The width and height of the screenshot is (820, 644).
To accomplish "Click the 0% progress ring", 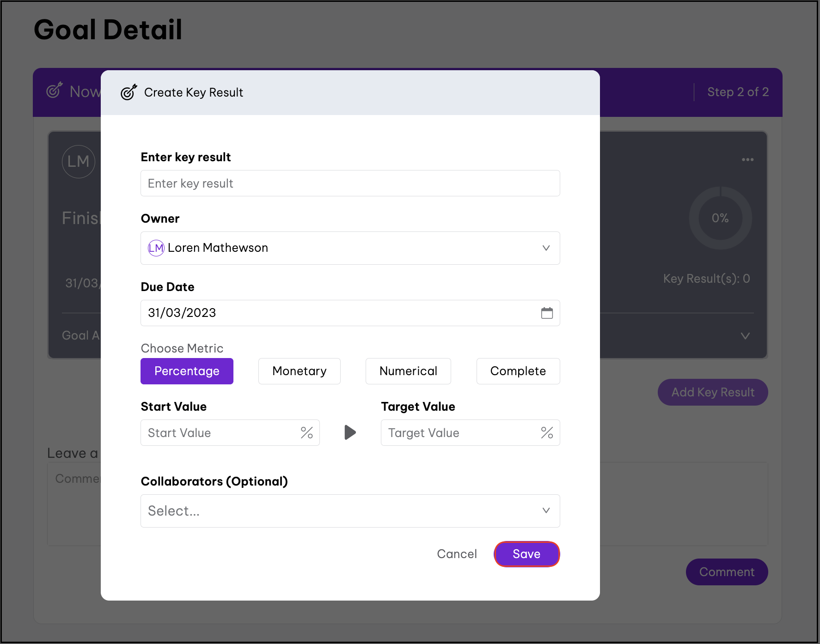I will click(720, 218).
